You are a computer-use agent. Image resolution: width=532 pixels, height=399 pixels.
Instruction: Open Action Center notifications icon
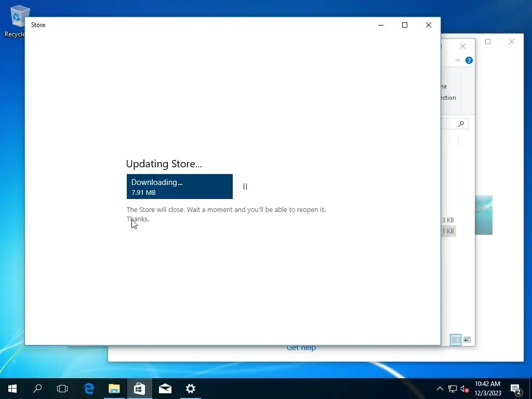coord(516,389)
